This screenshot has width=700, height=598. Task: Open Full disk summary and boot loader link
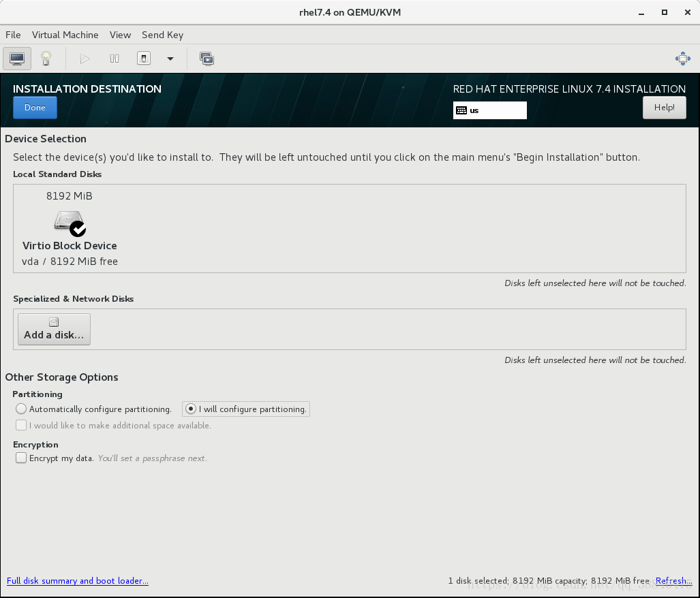coord(78,580)
